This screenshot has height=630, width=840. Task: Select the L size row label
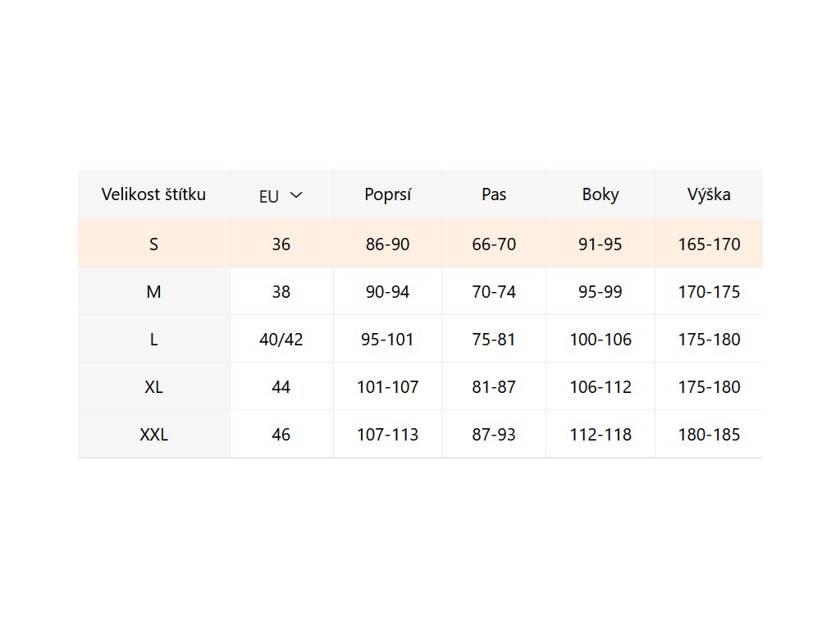(153, 339)
